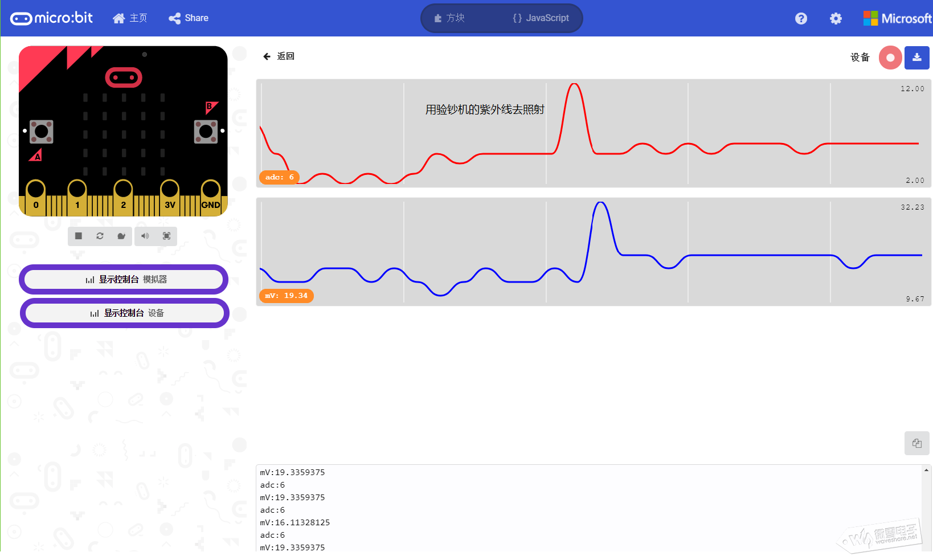Click the console scrollbar up arrow
The height and width of the screenshot is (560, 933).
coord(927,470)
